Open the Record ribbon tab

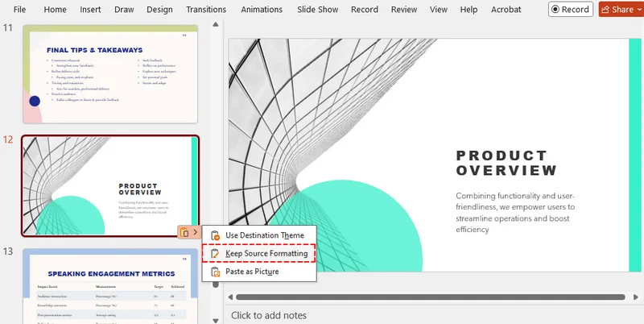365,9
